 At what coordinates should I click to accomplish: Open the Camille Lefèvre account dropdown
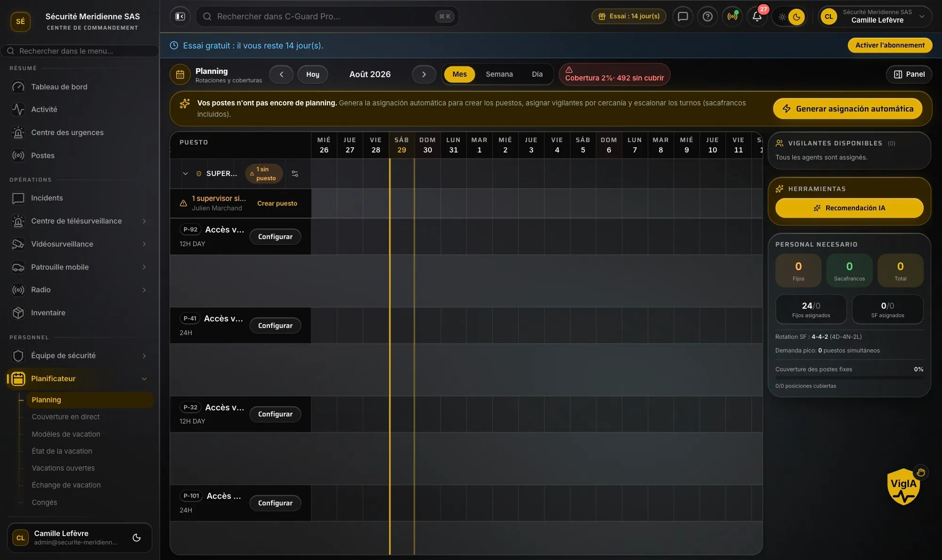tap(875, 16)
